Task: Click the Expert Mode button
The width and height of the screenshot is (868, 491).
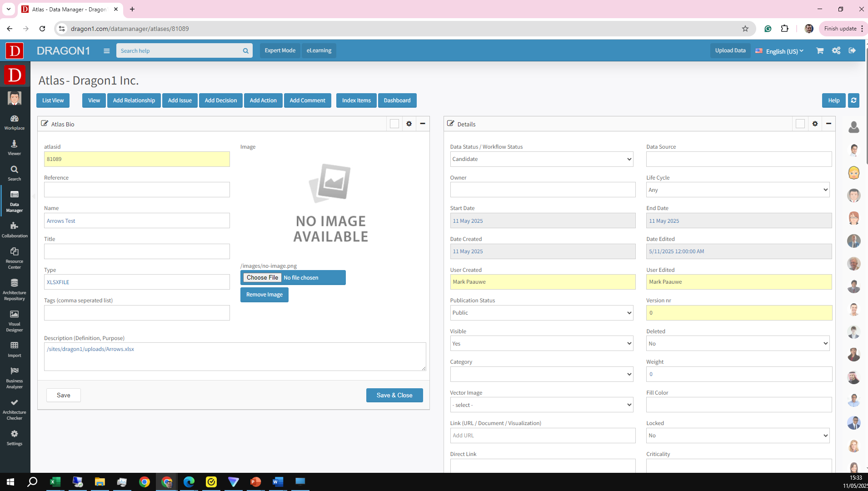Action: click(x=280, y=50)
